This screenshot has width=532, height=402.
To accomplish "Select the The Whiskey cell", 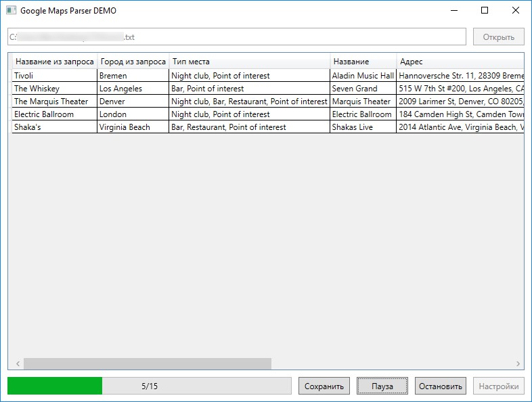I will (55, 88).
